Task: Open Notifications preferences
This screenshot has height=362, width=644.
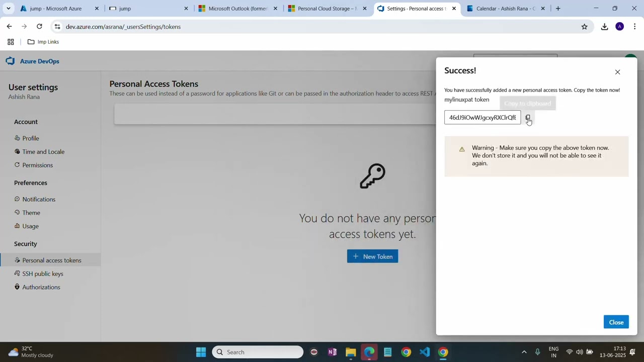Action: [39, 200]
